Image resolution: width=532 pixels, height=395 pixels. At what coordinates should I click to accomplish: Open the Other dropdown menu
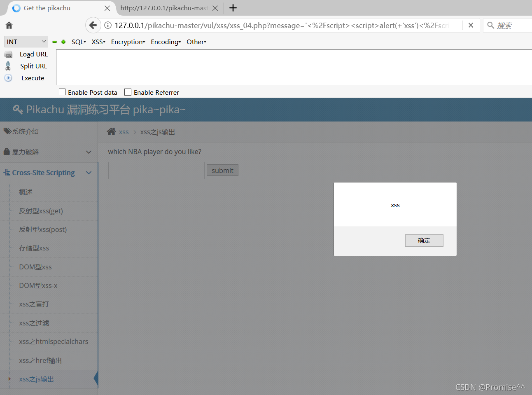[196, 42]
